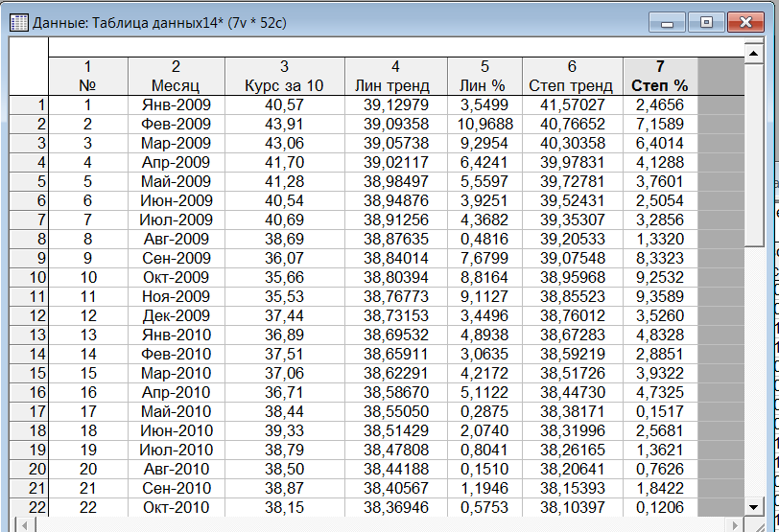Click power trend value 41,57027
Image resolution: width=779 pixels, height=532 pixels.
(x=573, y=105)
